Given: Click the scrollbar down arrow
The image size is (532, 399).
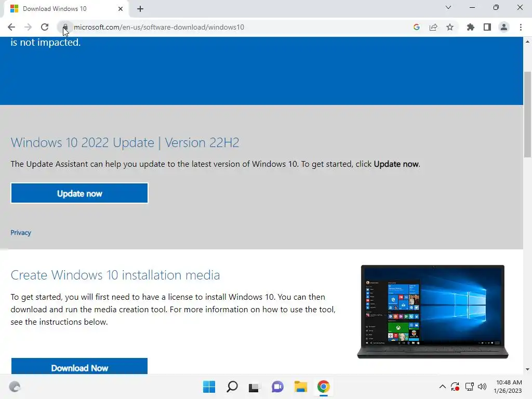Looking at the screenshot, I should (527, 369).
